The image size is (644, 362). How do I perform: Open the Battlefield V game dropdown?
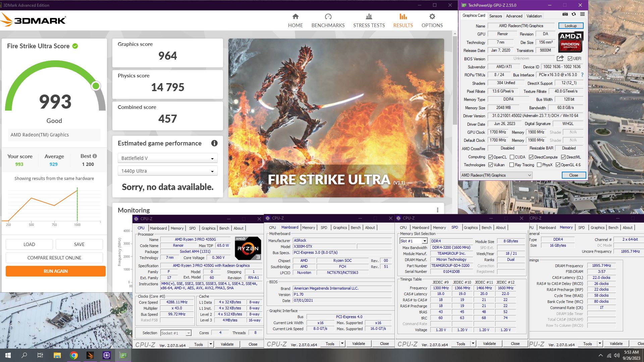tap(167, 158)
